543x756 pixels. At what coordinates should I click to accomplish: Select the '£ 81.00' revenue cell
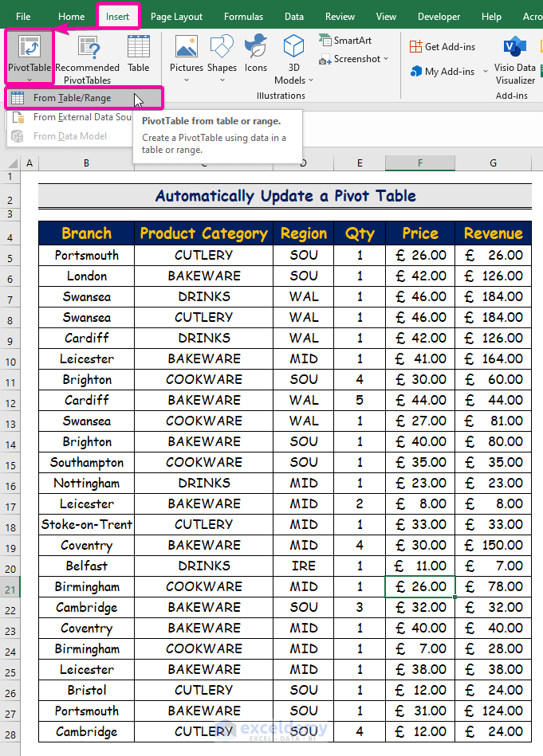click(493, 421)
